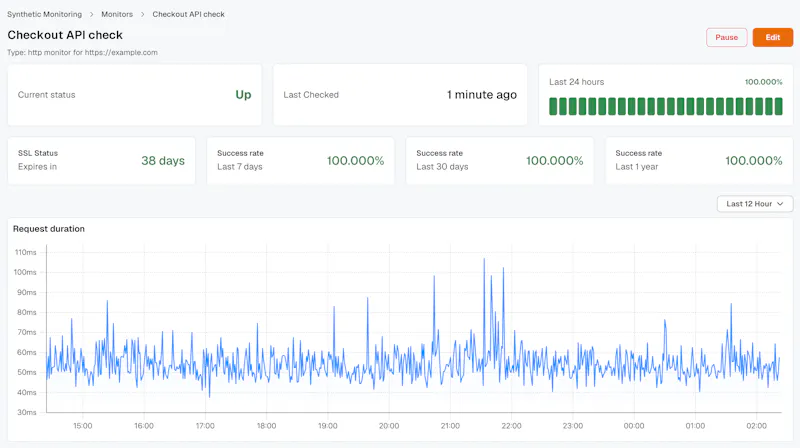Click the 1 minute ago value
This screenshot has height=448, width=800.
tap(482, 95)
